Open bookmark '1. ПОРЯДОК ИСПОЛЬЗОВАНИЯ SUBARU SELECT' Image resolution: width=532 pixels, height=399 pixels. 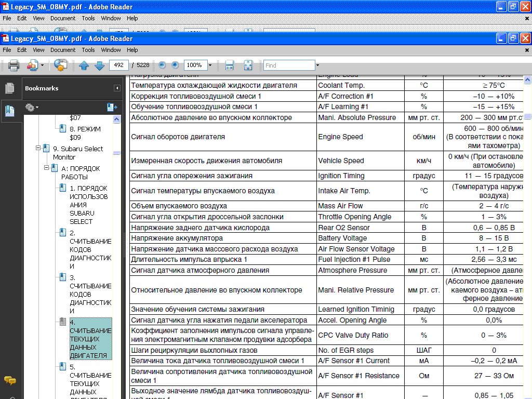tap(89, 205)
